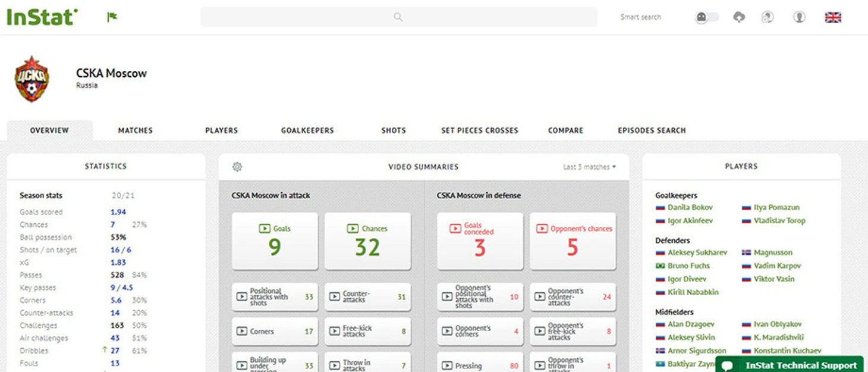868x372 pixels.
Task: Play the Opponent's chances video card
Action: (573, 241)
